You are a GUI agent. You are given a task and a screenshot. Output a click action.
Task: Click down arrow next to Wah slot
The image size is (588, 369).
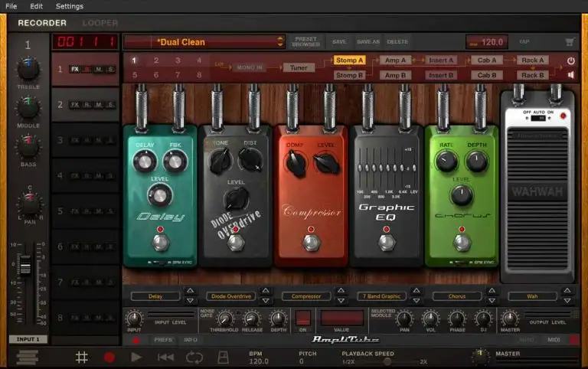click(567, 301)
